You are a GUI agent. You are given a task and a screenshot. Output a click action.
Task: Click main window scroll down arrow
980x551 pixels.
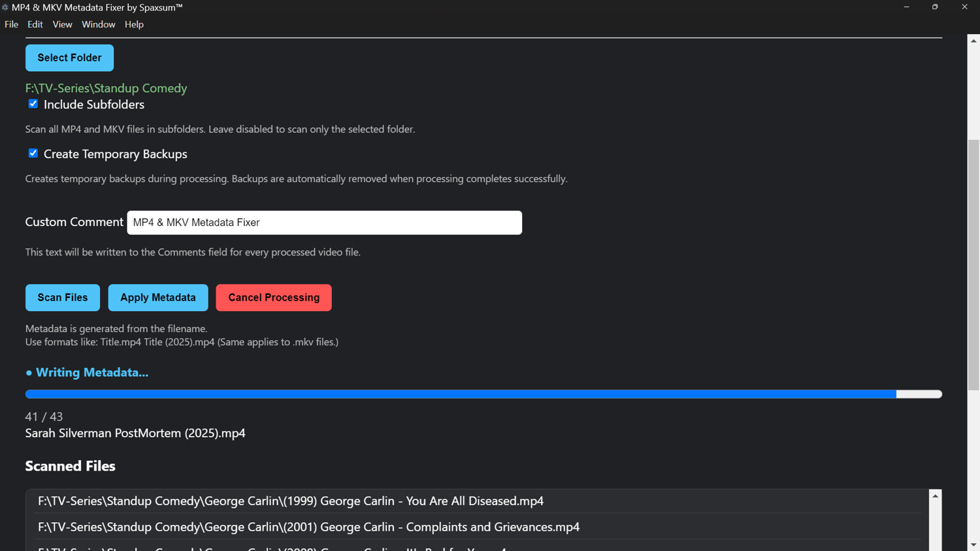pos(973,544)
